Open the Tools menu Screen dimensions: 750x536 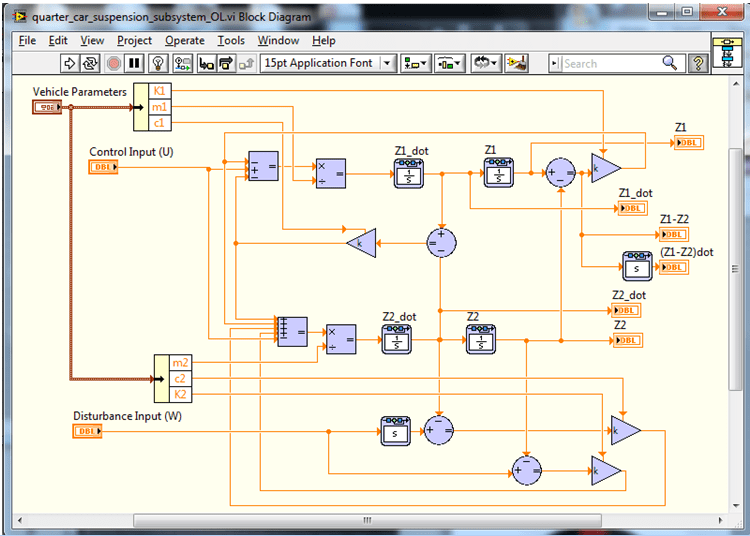click(231, 41)
